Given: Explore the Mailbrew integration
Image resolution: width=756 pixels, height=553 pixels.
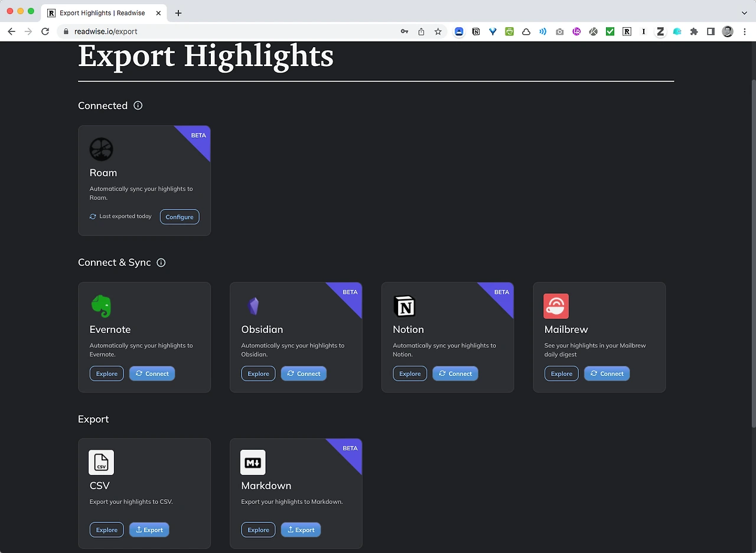Looking at the screenshot, I should tap(562, 374).
